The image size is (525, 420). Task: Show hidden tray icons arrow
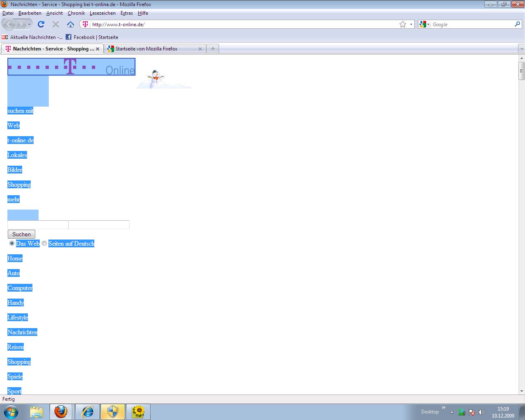coord(452,412)
